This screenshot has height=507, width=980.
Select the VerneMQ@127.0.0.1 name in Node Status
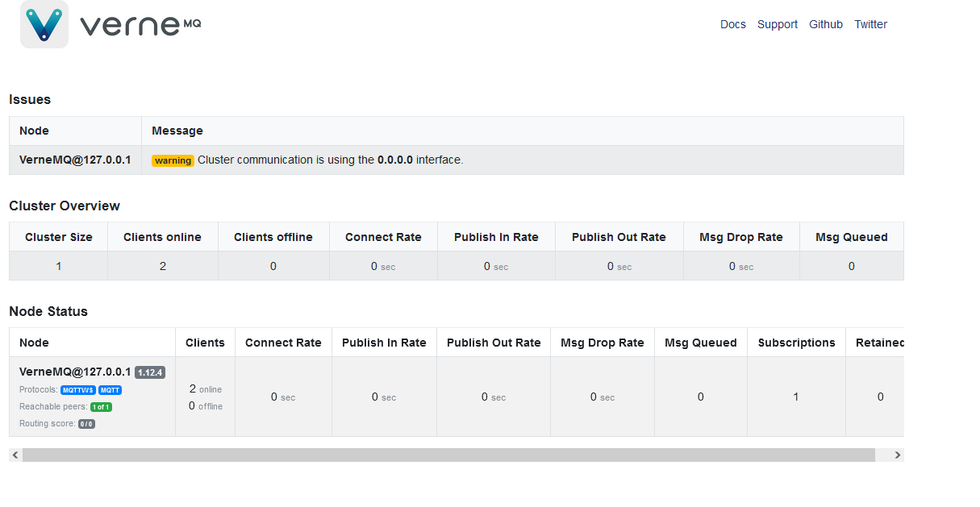point(75,372)
